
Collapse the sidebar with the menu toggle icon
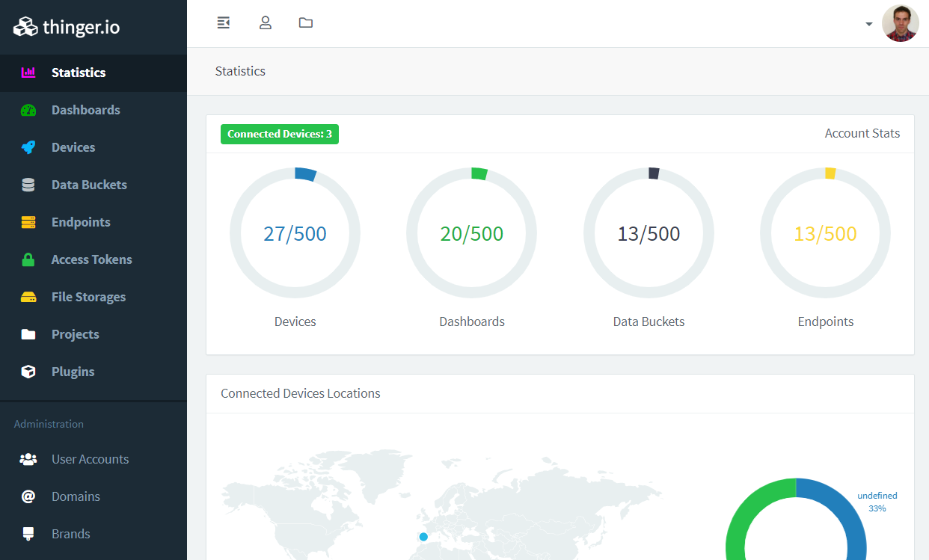(x=223, y=23)
